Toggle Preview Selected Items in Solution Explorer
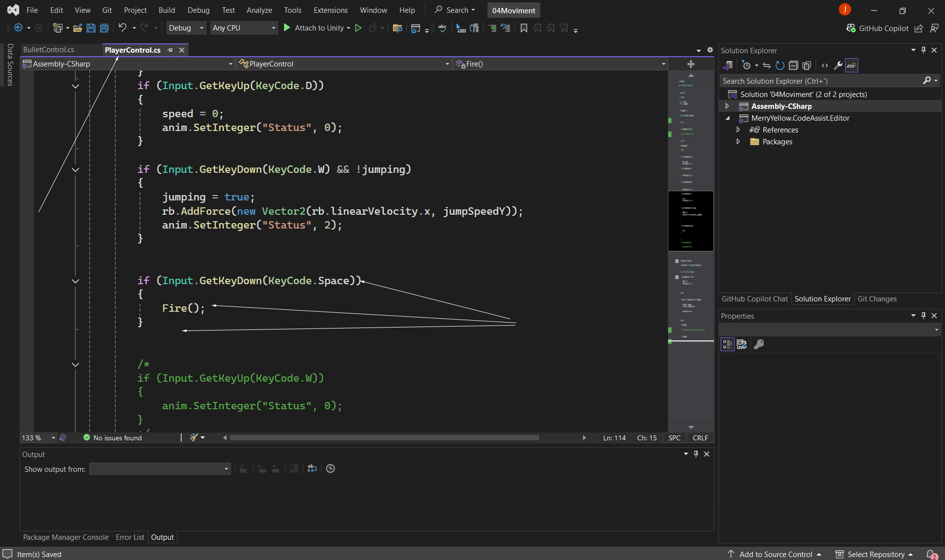The width and height of the screenshot is (945, 560). (x=851, y=66)
